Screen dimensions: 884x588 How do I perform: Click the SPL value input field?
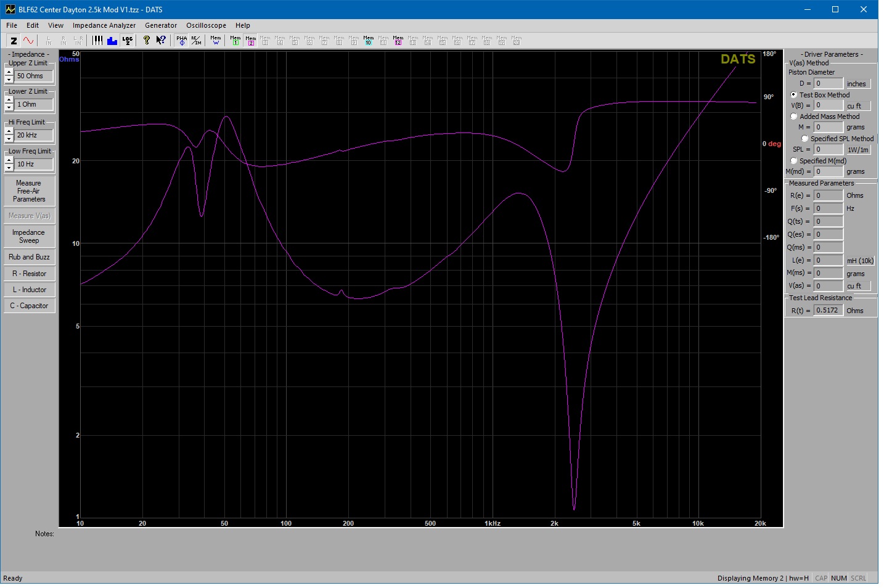click(828, 149)
